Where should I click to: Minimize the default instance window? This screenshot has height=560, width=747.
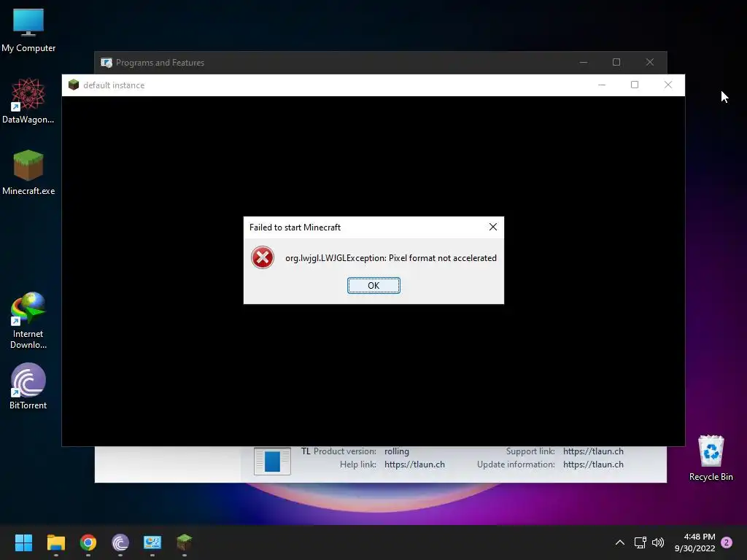pos(602,85)
